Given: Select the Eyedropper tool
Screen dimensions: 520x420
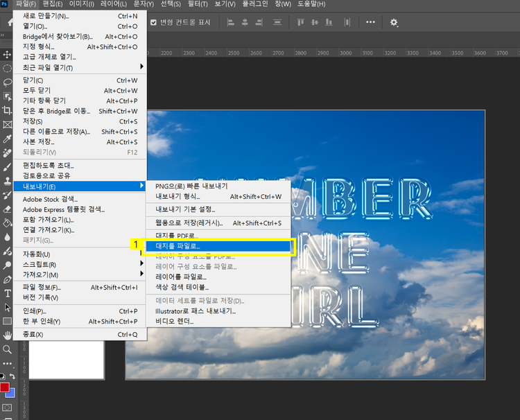Looking at the screenshot, I should click(x=7, y=139).
